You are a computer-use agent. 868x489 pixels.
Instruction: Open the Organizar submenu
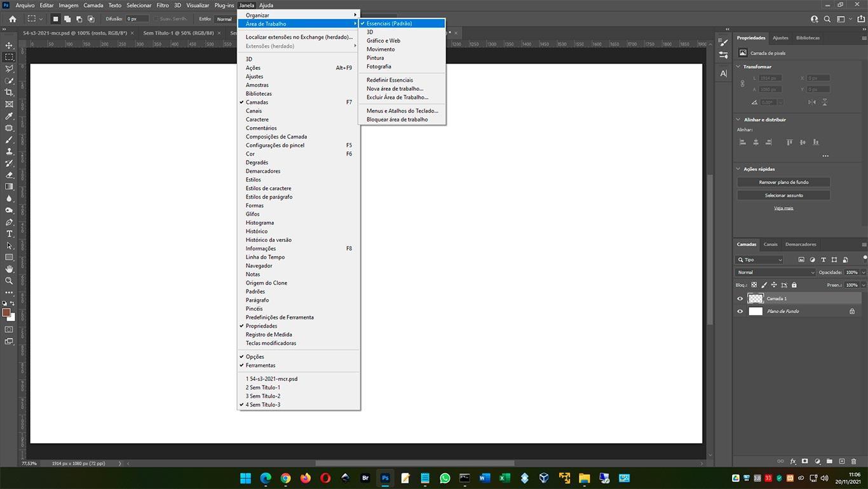(x=299, y=15)
